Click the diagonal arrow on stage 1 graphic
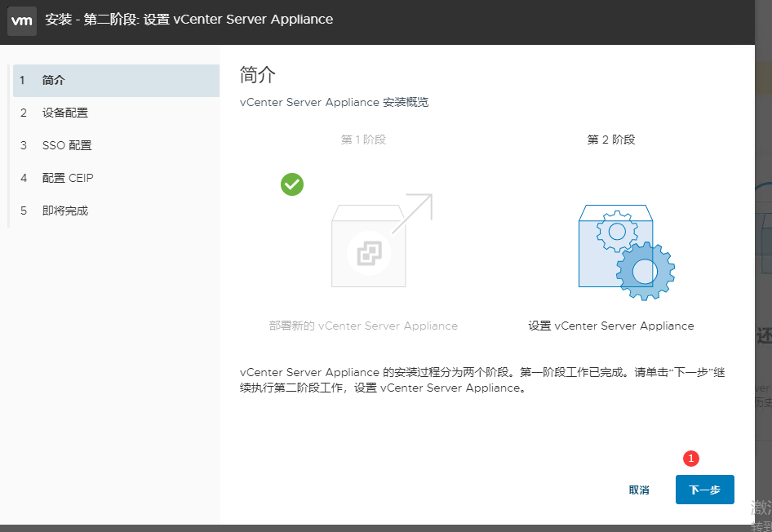This screenshot has height=532, width=772. pos(415,212)
